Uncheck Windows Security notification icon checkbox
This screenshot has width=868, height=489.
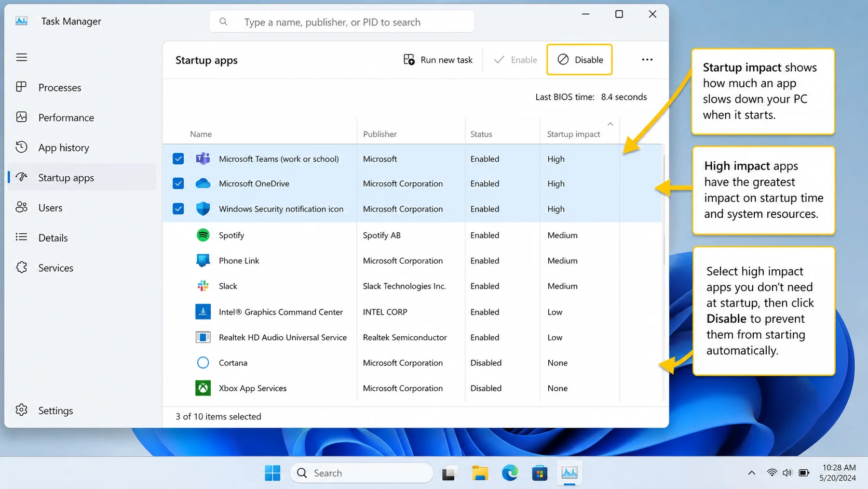click(178, 208)
